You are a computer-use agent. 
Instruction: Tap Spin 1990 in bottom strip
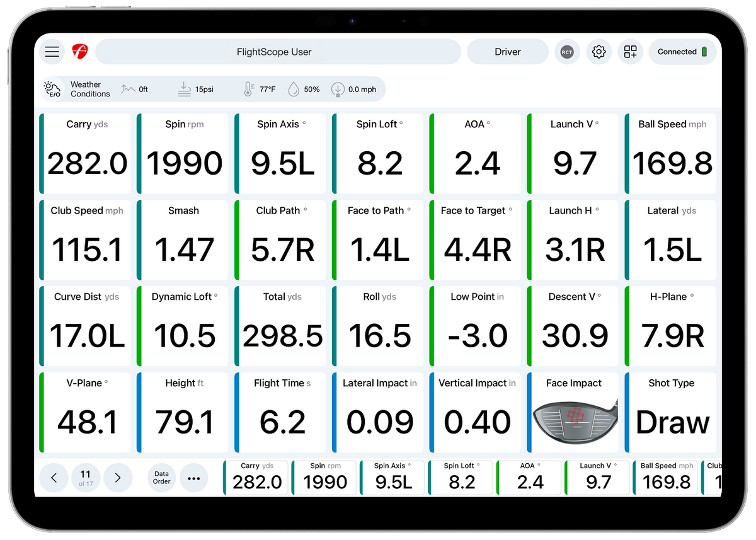(x=324, y=478)
